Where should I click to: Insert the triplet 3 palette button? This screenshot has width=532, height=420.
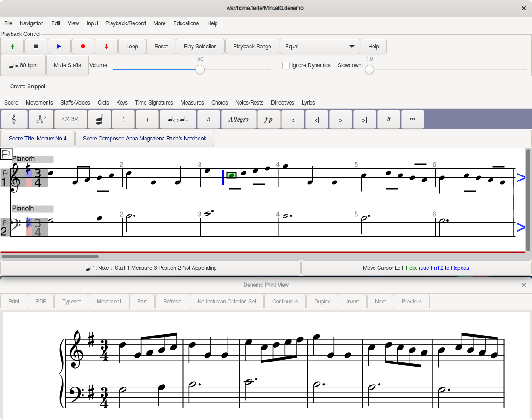208,119
